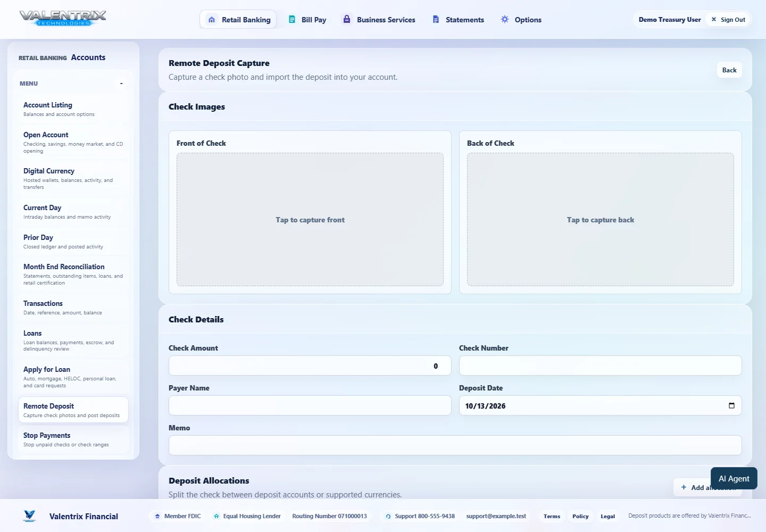Click the Bill Pay document icon
This screenshot has width=766, height=532.
pos(292,19)
